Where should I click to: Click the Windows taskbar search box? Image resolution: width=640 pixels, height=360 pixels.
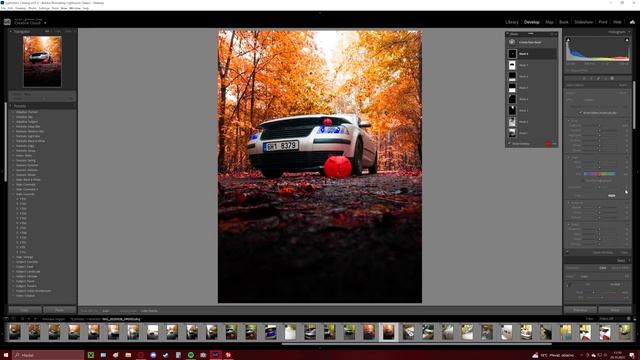point(48,355)
